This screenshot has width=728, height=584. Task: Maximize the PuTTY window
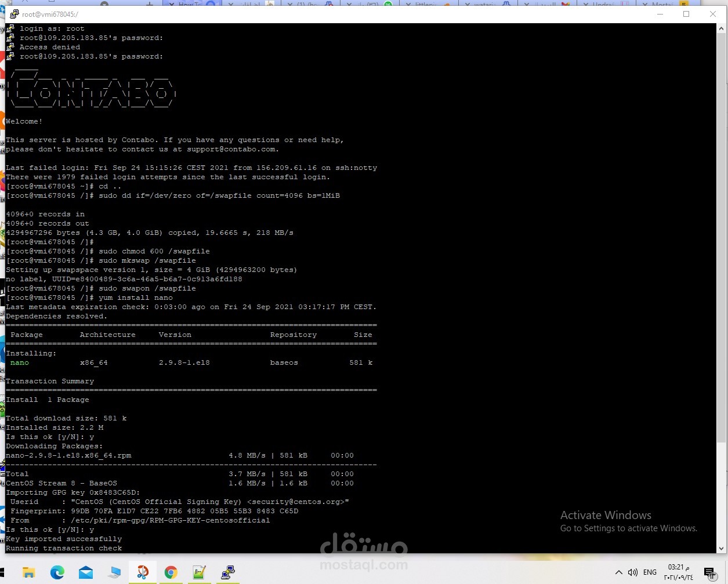[686, 14]
